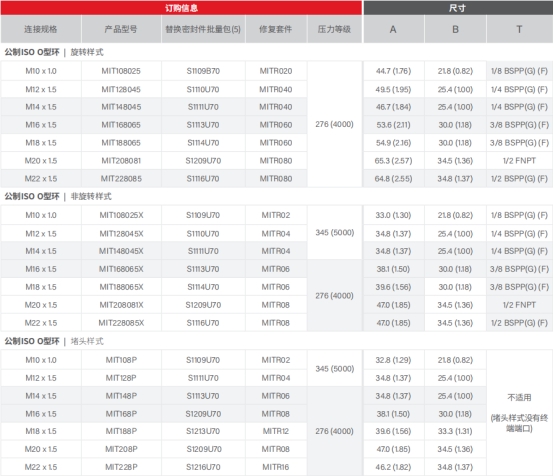This screenshot has height=476, width=554.
Task: Click product model MIT108025 cell
Action: pyautogui.click(x=121, y=71)
